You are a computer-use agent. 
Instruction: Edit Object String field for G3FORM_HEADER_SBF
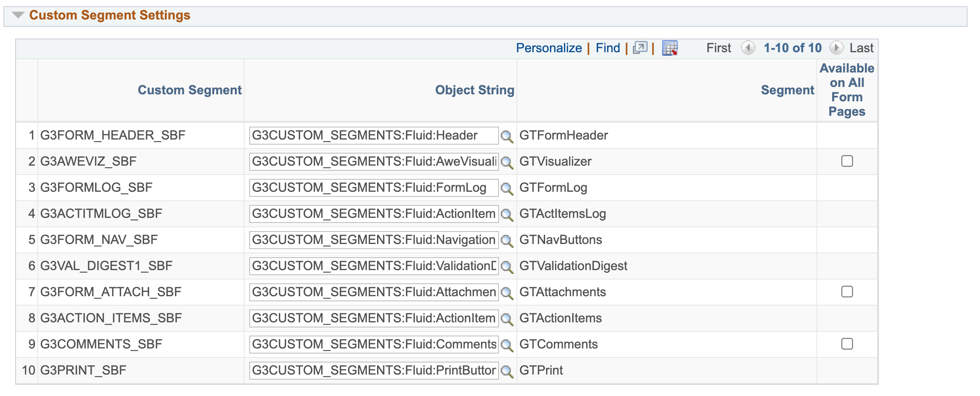click(x=374, y=136)
